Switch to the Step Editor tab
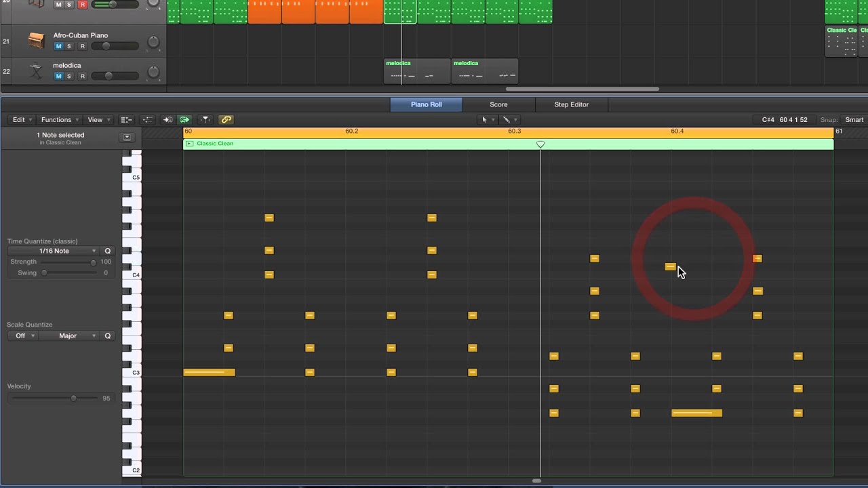868x488 pixels. (572, 104)
